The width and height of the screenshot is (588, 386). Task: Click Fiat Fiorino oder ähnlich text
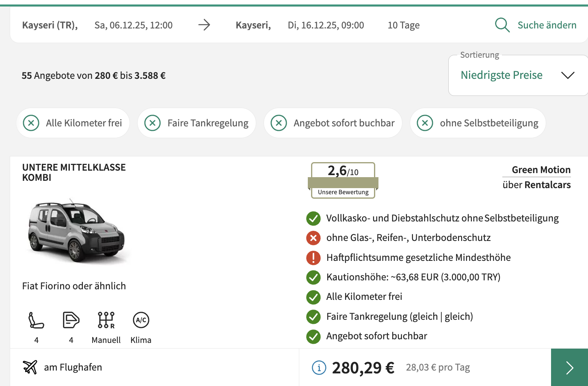pyautogui.click(x=74, y=286)
